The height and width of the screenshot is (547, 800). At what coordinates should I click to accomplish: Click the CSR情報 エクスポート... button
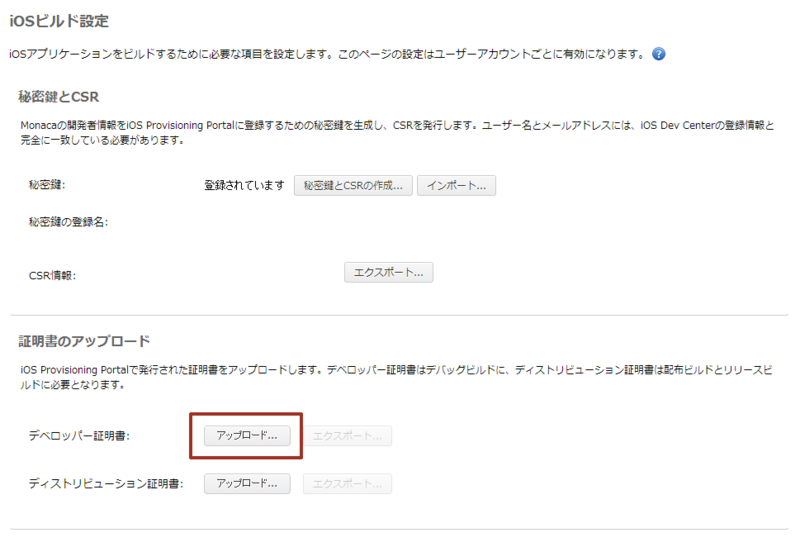pyautogui.click(x=389, y=272)
